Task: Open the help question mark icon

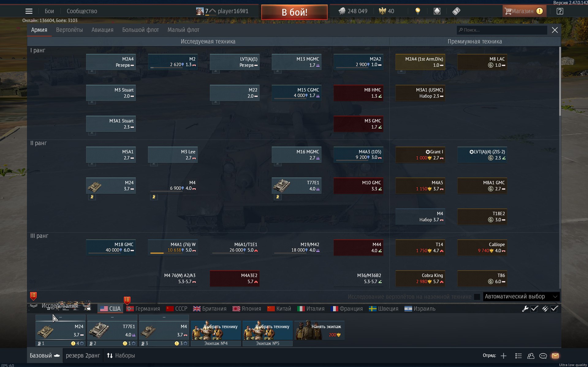Action: [x=560, y=11]
